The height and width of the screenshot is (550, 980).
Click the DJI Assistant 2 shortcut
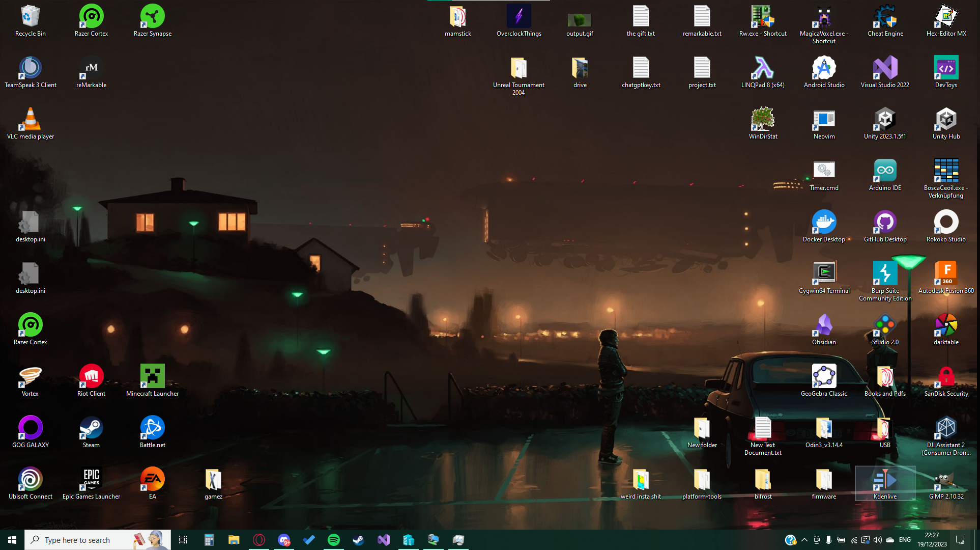(x=946, y=435)
